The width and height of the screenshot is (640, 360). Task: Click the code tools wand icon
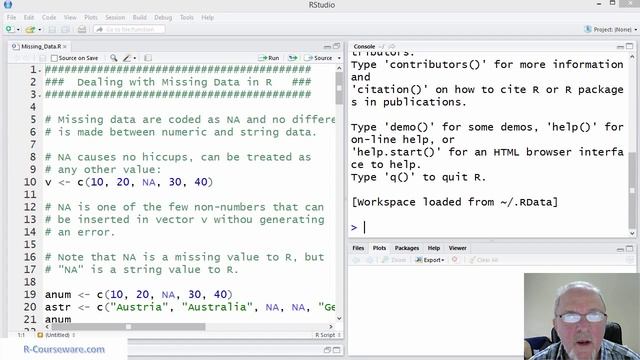[x=127, y=58]
